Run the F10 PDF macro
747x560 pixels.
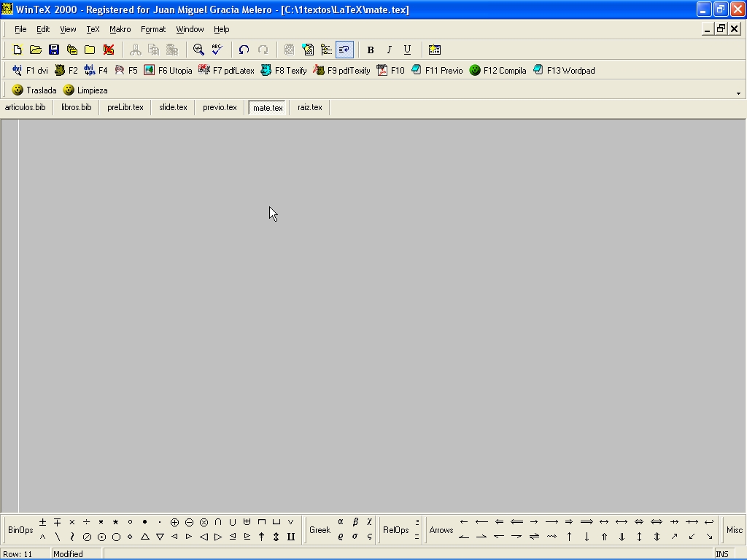[x=391, y=71]
